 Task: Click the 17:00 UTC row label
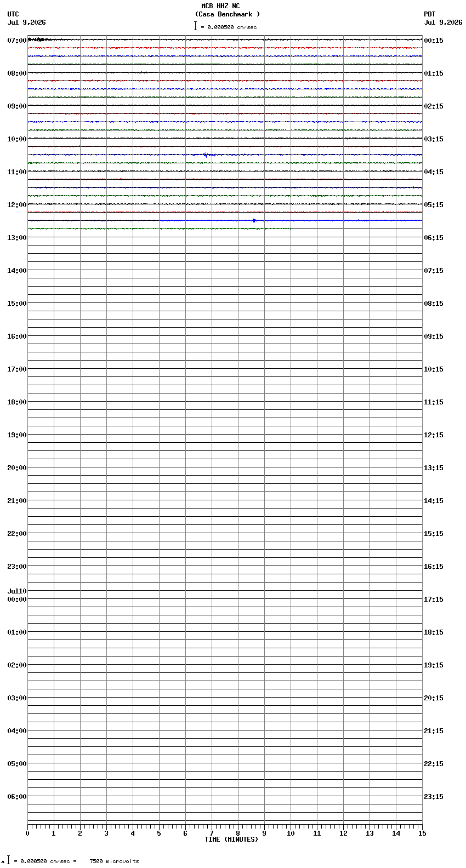(17, 369)
